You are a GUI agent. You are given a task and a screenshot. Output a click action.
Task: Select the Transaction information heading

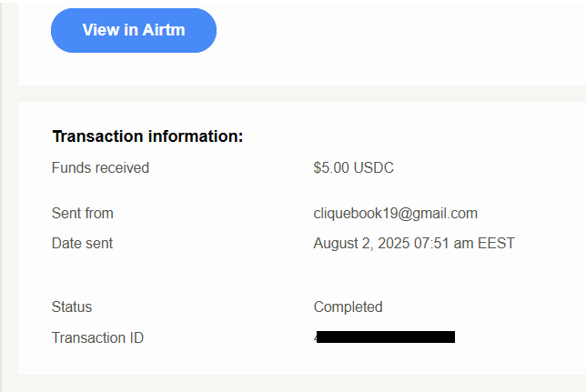pyautogui.click(x=147, y=136)
